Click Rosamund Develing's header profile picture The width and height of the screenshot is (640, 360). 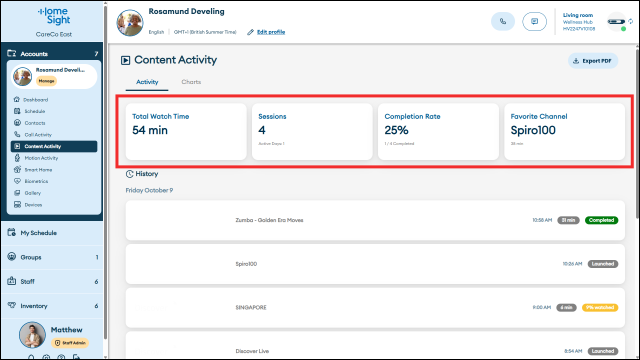[x=130, y=22]
